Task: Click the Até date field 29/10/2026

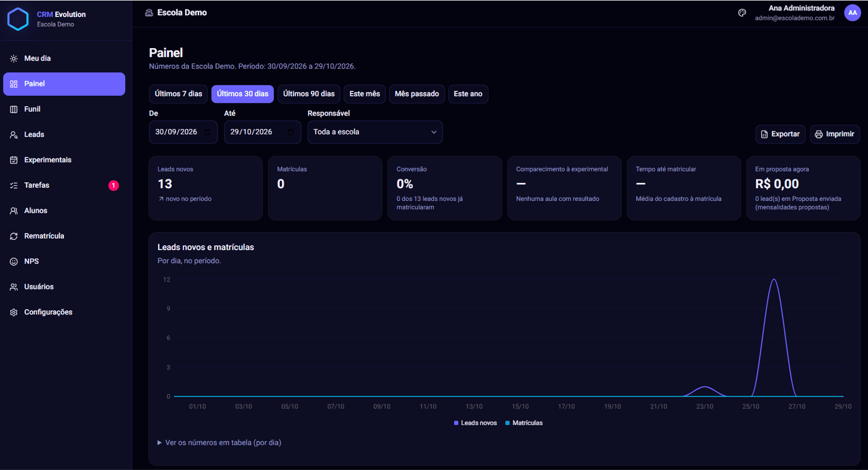Action: 262,132
